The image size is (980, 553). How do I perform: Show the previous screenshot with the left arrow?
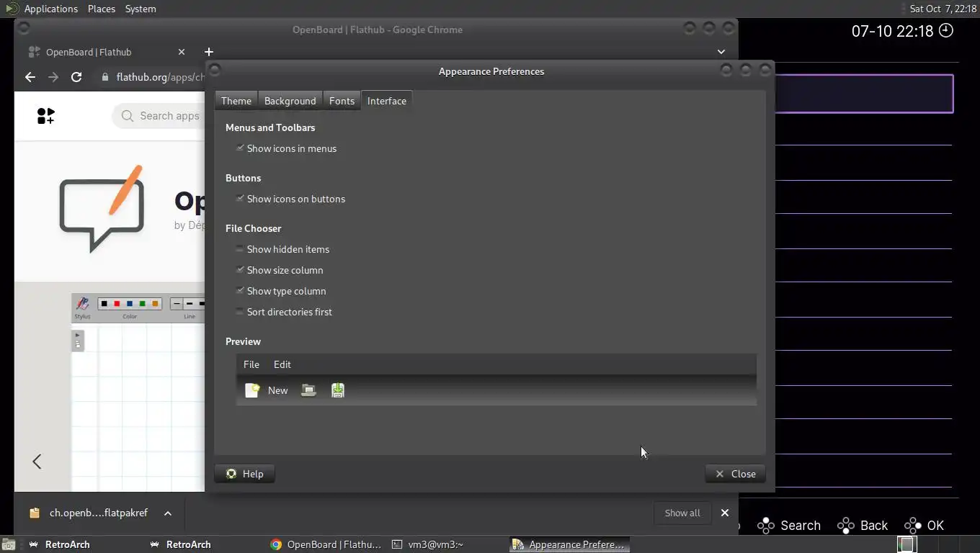tap(37, 462)
